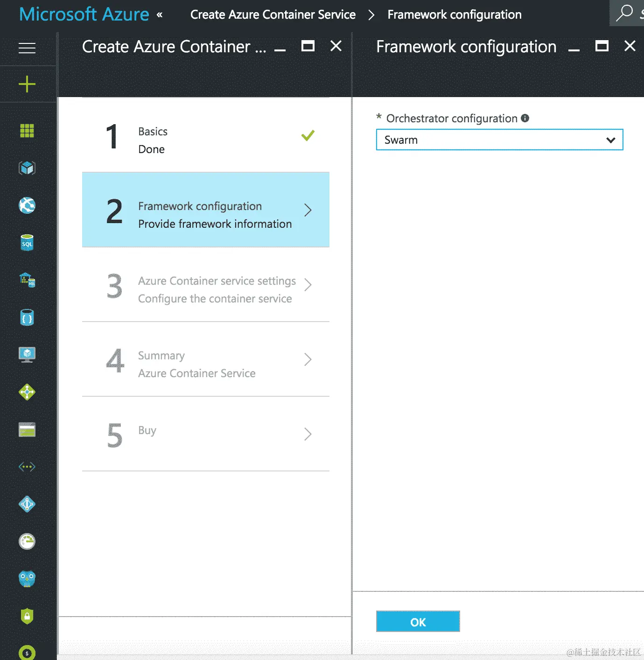The width and height of the screenshot is (644, 660).
Task: Open Cosmos DB from the sidebar
Action: [27, 317]
